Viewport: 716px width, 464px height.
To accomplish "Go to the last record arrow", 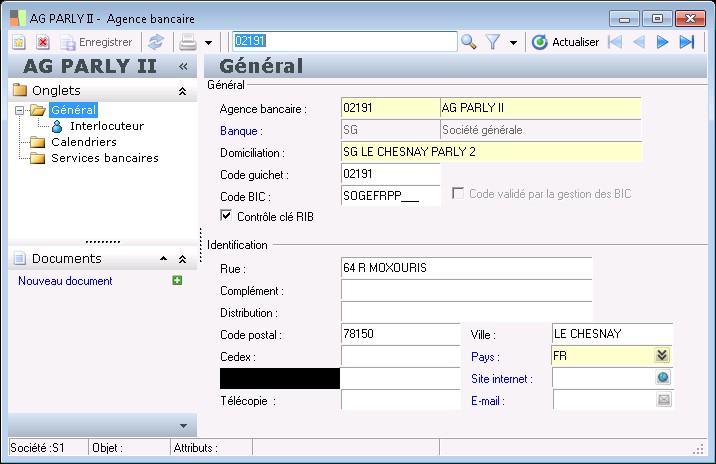I will coord(686,42).
